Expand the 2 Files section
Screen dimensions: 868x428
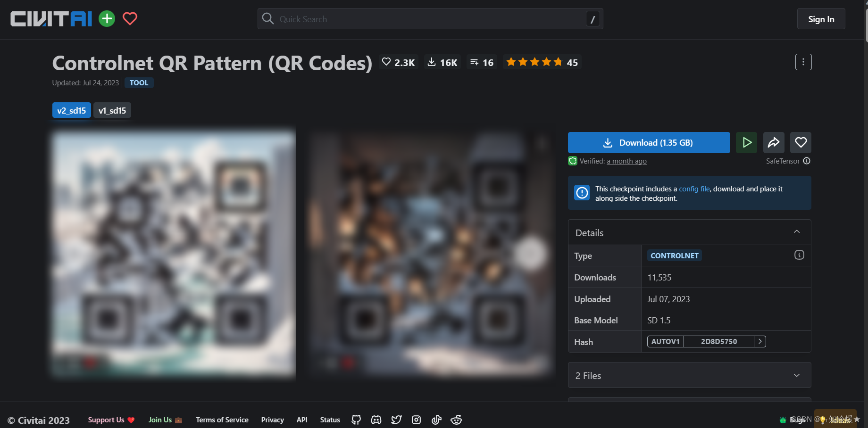click(690, 375)
